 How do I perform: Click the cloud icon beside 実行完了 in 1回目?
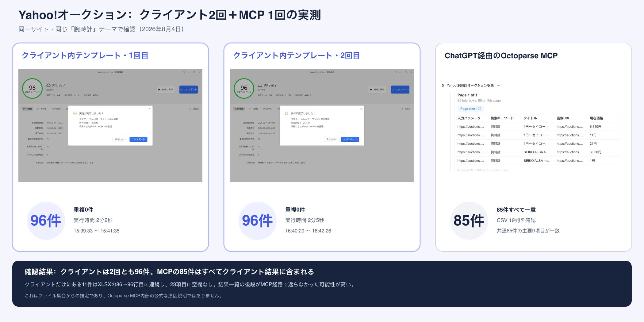[x=48, y=85]
